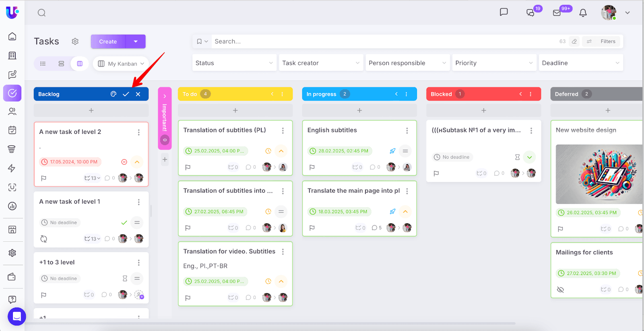The image size is (644, 331).
Task: Open the wallet icon in the sidebar
Action: [x=12, y=277]
